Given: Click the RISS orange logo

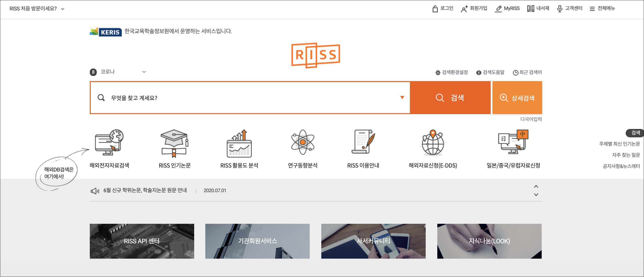Looking at the screenshot, I should point(316,55).
